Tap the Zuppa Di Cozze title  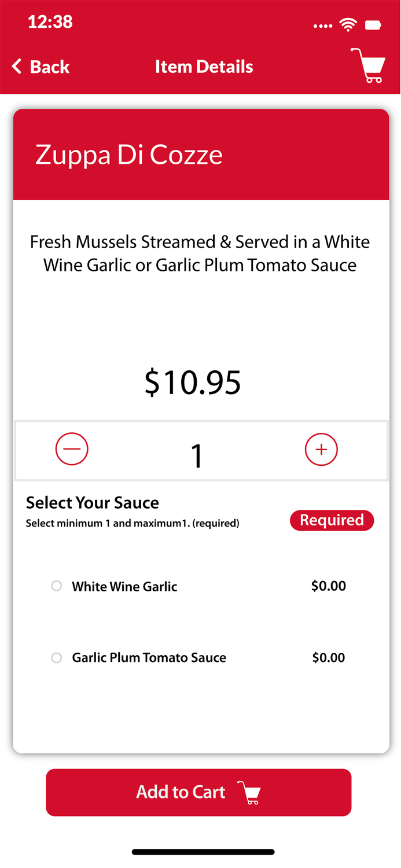coord(129,155)
